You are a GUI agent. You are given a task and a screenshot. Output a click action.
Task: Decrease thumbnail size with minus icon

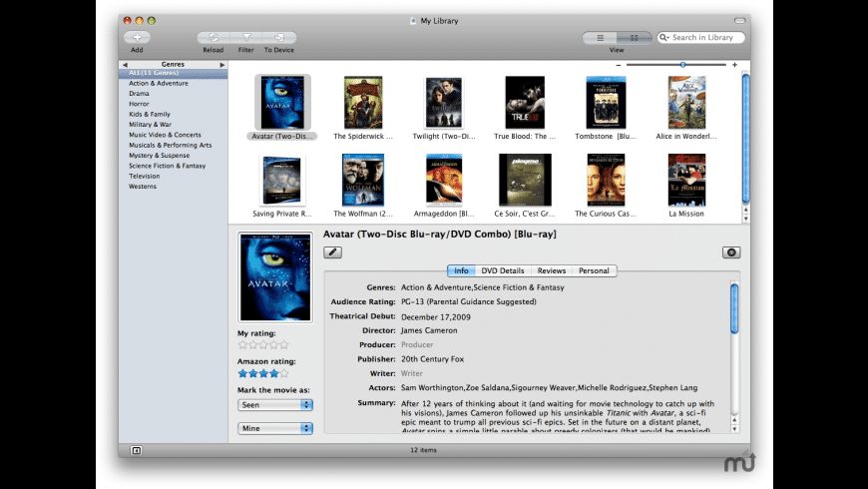[619, 65]
